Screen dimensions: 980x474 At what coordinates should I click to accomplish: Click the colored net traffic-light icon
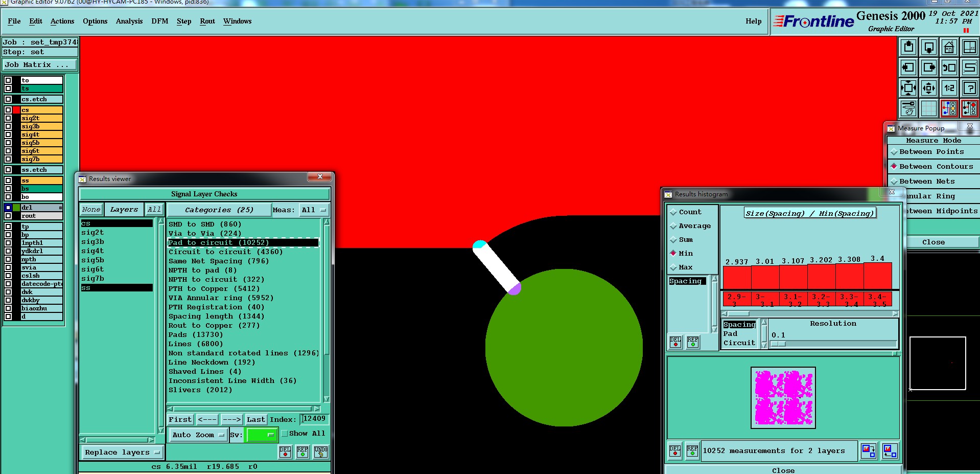coord(949,108)
